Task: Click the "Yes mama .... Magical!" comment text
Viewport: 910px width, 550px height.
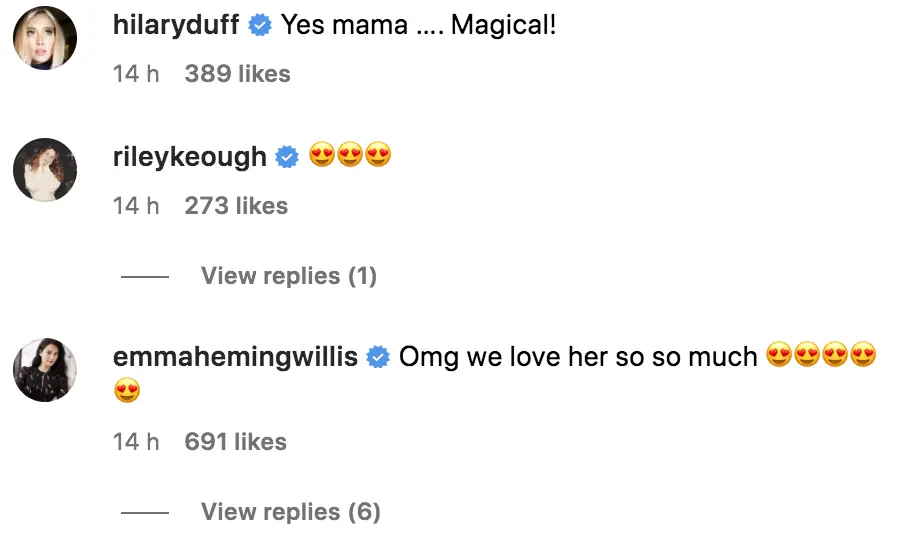Action: click(418, 26)
